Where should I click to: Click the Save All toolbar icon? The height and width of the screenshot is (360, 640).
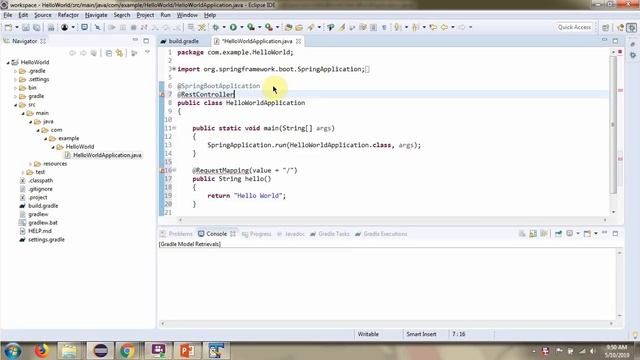click(36, 27)
